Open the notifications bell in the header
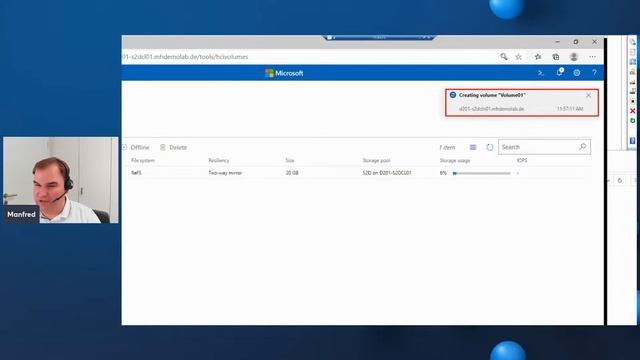The width and height of the screenshot is (640, 360). coord(560,72)
